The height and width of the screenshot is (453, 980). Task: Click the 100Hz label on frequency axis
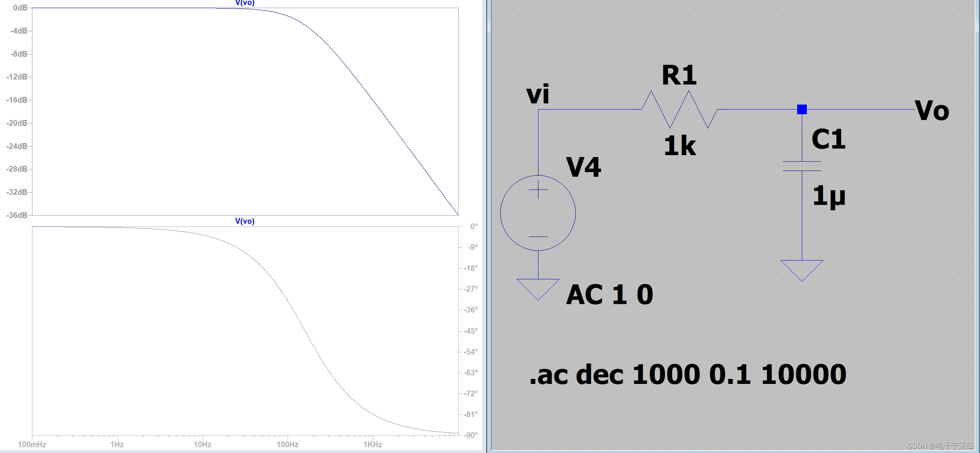point(287,445)
